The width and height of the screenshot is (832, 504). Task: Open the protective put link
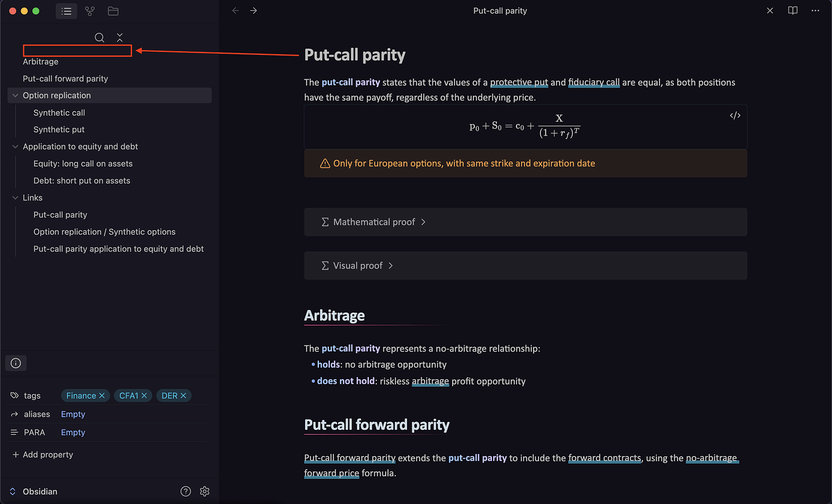coord(519,82)
